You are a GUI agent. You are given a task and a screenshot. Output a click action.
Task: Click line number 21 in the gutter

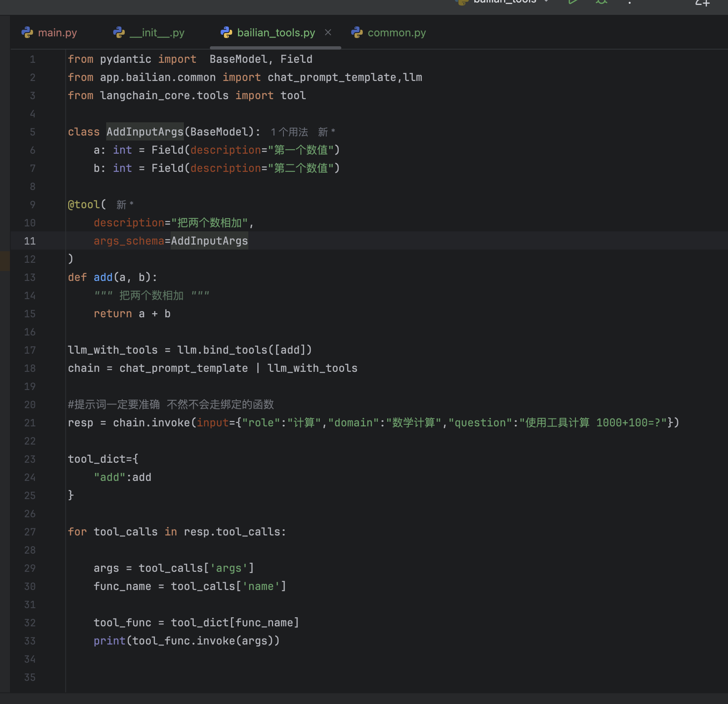coord(30,423)
